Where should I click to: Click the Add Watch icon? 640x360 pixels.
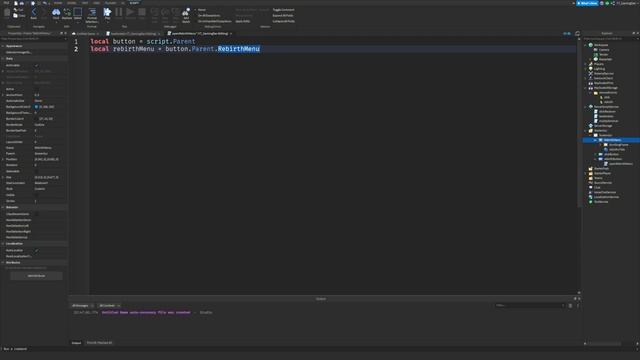tap(186, 12)
